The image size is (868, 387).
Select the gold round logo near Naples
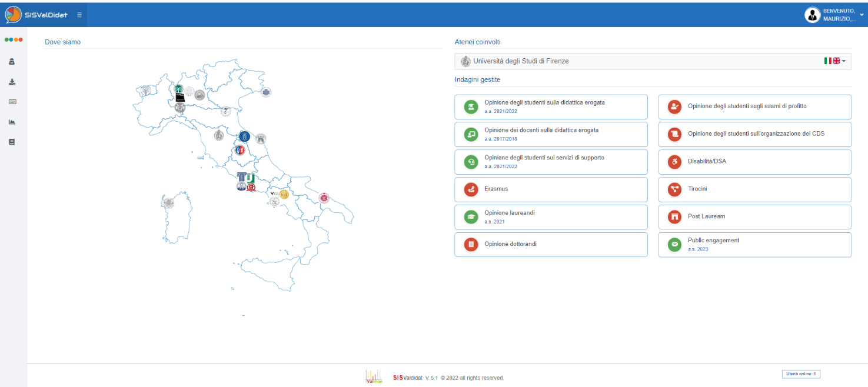click(x=284, y=193)
